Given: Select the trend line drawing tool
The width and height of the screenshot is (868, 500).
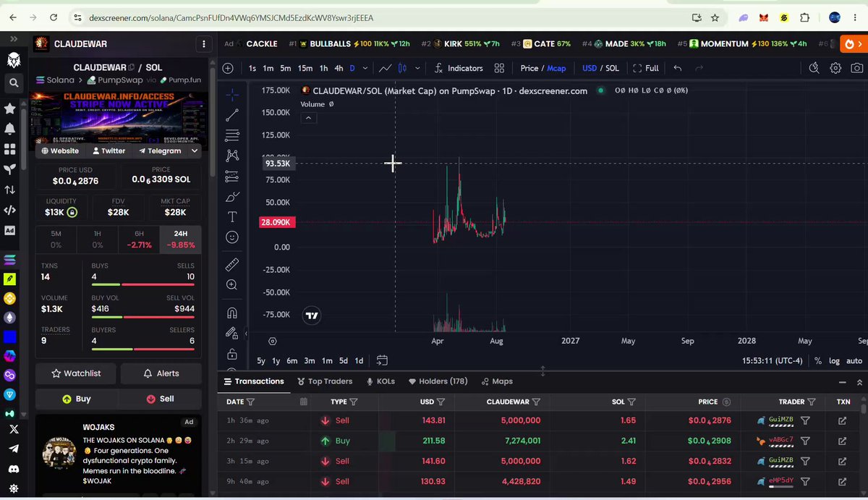Looking at the screenshot, I should [232, 115].
